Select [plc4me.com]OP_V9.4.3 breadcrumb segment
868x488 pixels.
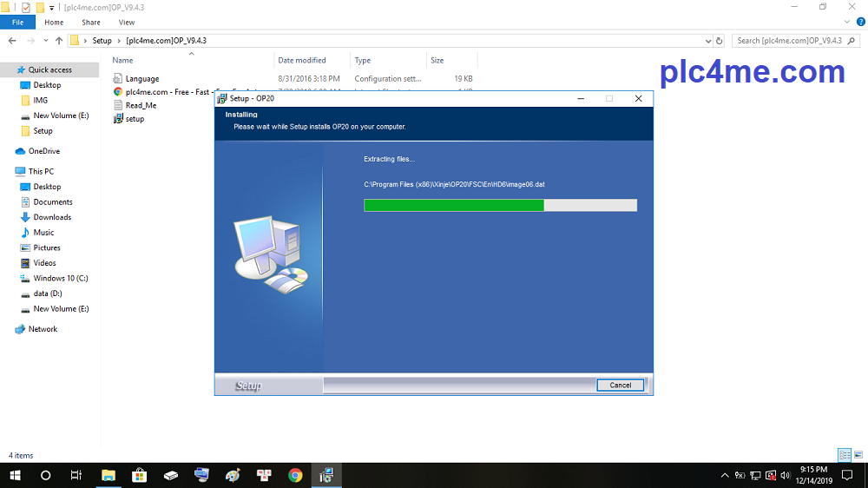[x=166, y=41]
